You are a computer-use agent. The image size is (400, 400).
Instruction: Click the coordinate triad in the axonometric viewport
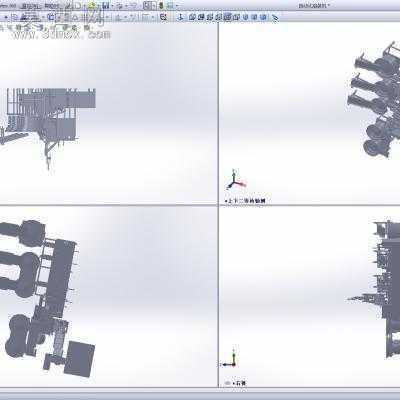(x=236, y=180)
